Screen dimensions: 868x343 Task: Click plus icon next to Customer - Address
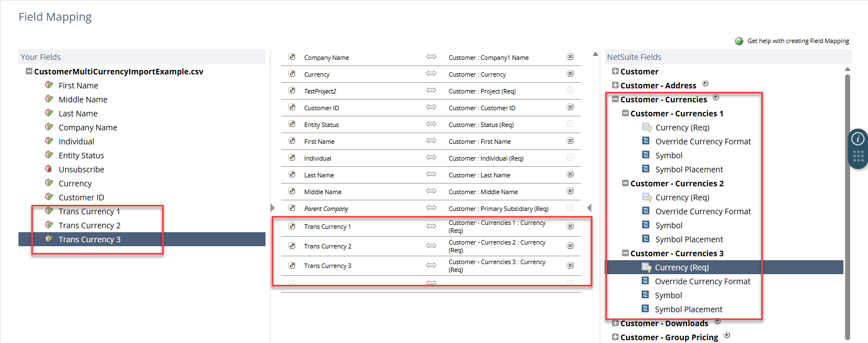705,83
